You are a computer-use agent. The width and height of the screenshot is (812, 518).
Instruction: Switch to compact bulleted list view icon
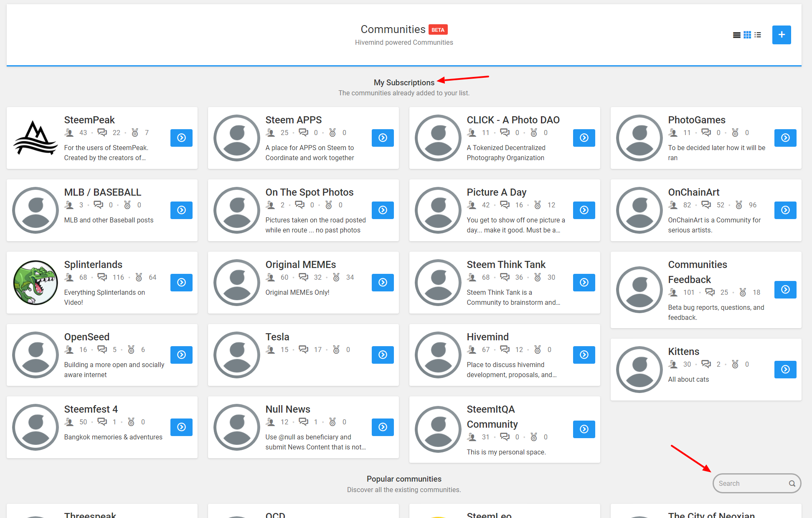pos(758,35)
